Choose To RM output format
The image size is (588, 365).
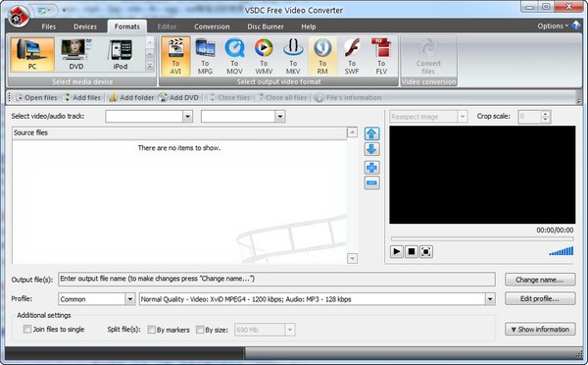tap(322, 56)
